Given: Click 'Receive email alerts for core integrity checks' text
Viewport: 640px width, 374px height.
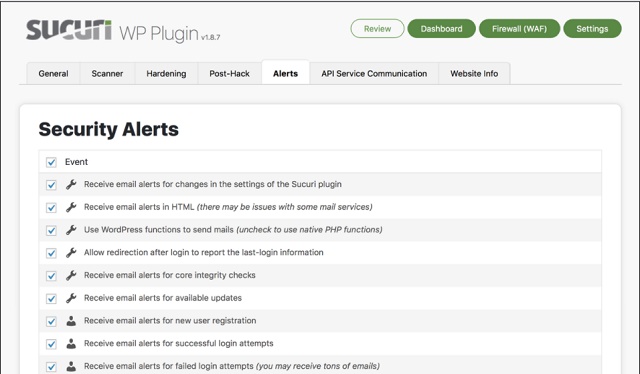Looking at the screenshot, I should [170, 275].
